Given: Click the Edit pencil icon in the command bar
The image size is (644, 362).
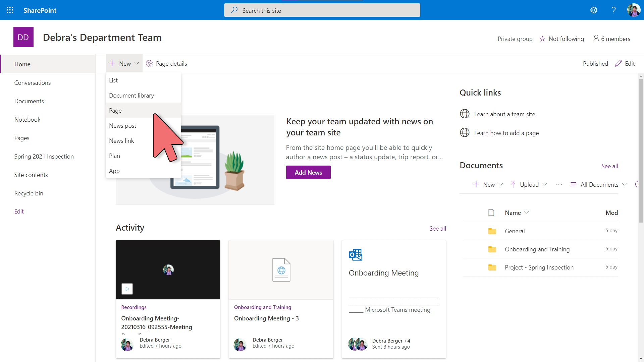Looking at the screenshot, I should tap(618, 63).
